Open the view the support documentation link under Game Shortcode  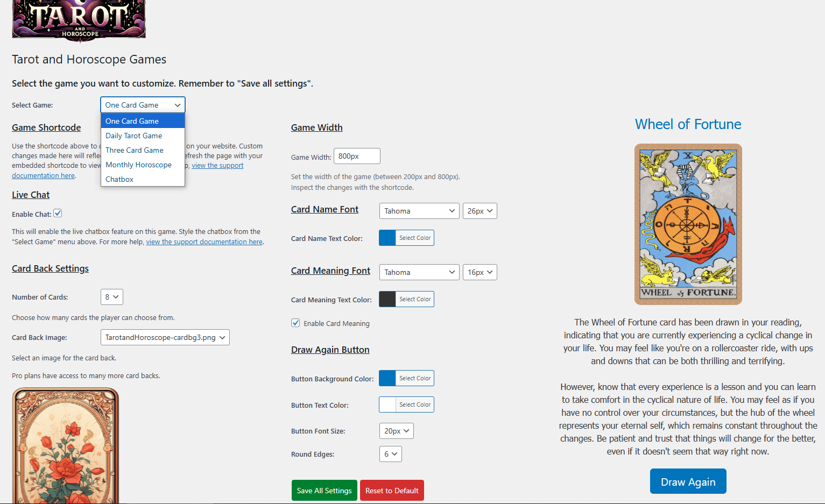(217, 166)
